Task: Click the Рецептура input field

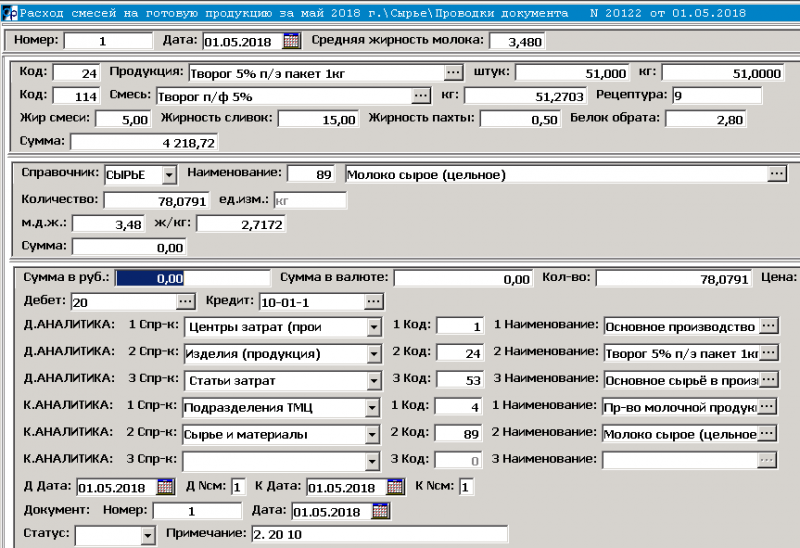Action: pos(716,96)
